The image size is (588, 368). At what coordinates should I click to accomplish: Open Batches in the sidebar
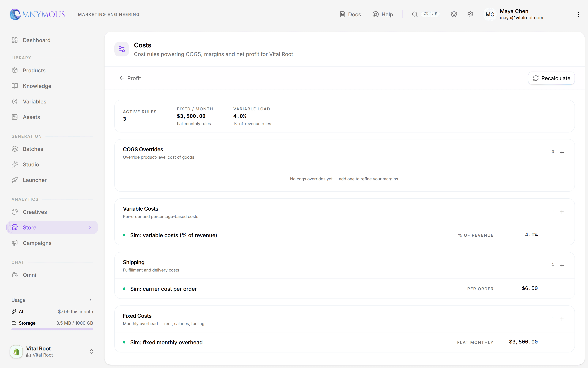coord(52,149)
